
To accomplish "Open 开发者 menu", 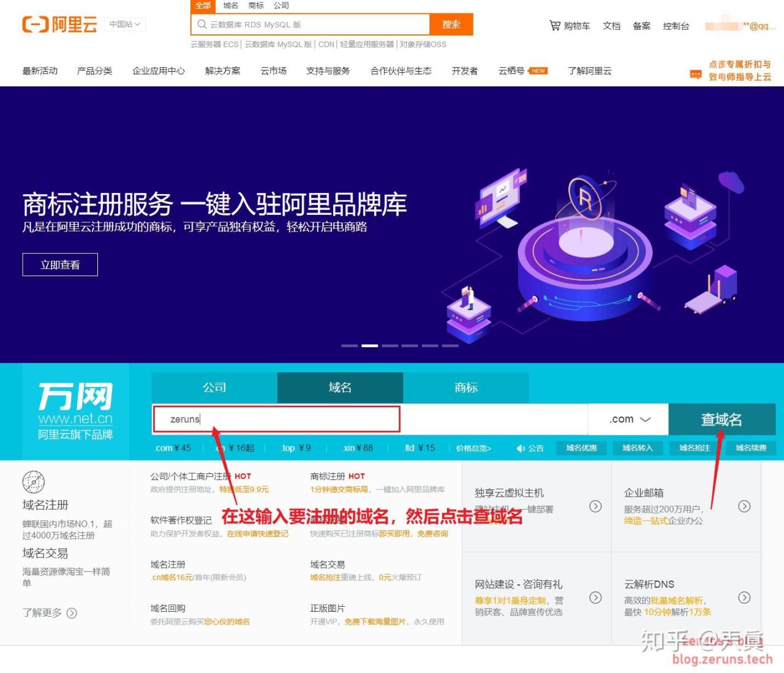I will [465, 71].
